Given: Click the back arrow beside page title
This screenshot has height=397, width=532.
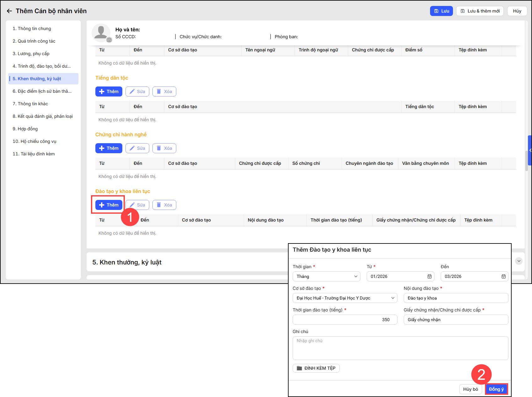Looking at the screenshot, I should [x=9, y=11].
